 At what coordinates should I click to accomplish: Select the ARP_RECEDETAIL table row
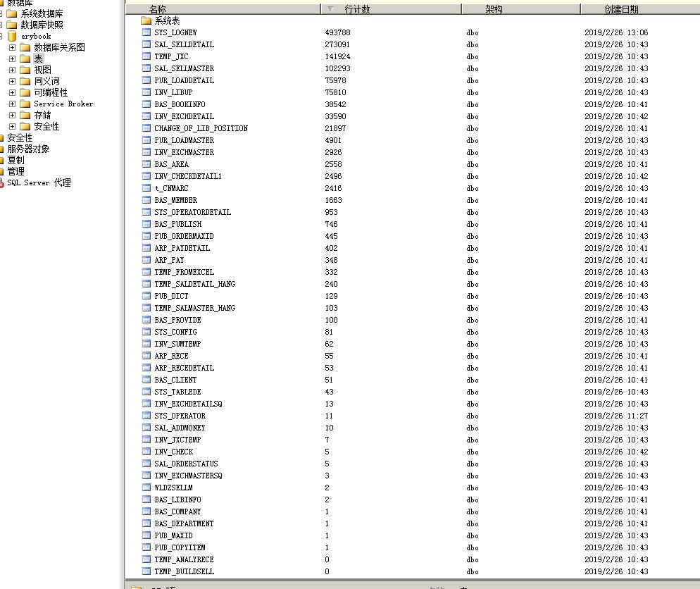[x=184, y=368]
